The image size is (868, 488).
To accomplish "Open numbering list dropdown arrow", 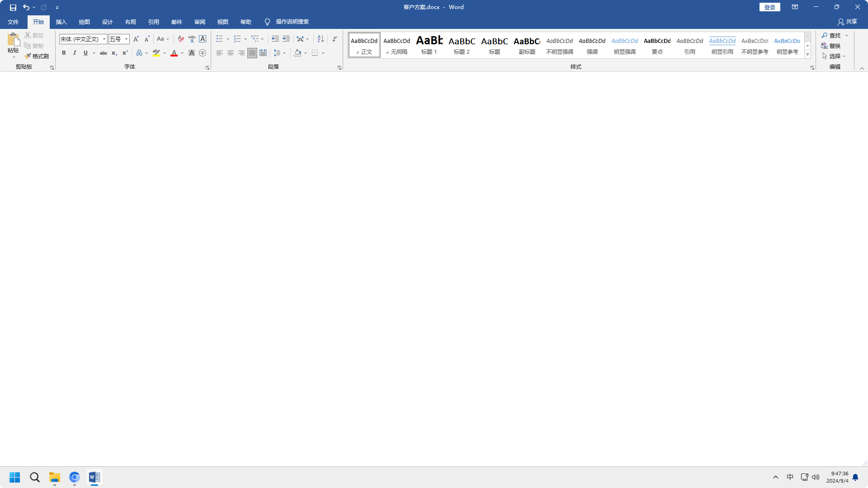I will [x=245, y=39].
